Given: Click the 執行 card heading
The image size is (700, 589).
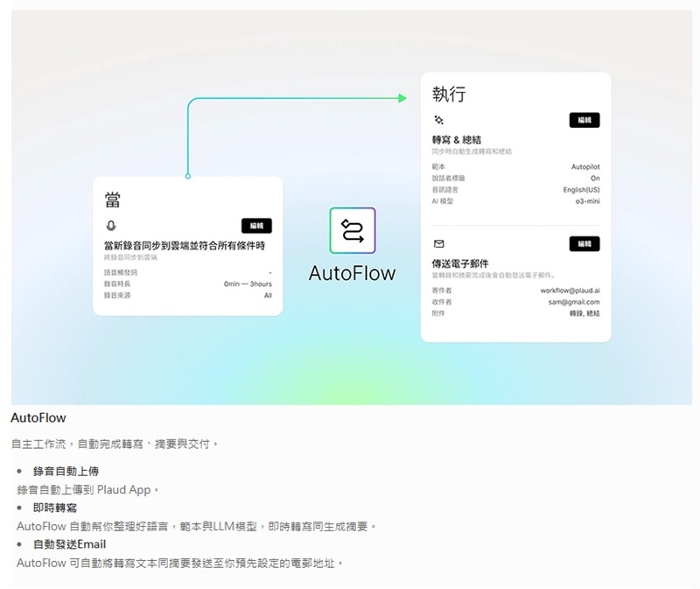Looking at the screenshot, I should tap(449, 94).
